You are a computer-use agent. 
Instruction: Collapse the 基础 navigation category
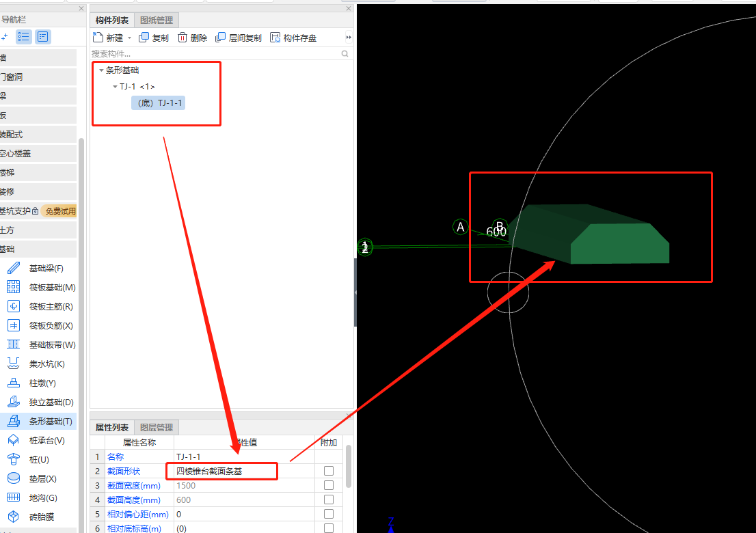[x=38, y=249]
